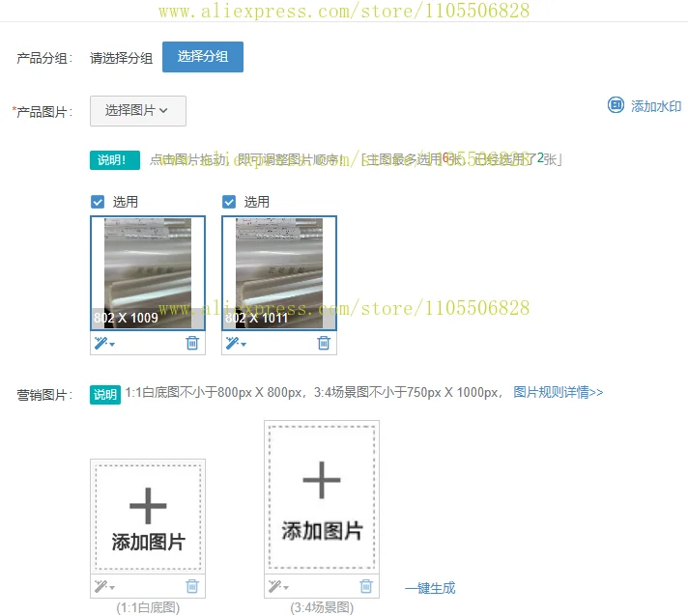Click the 说明 badge beside 营销图片
The height and width of the screenshot is (616, 688).
(x=105, y=395)
